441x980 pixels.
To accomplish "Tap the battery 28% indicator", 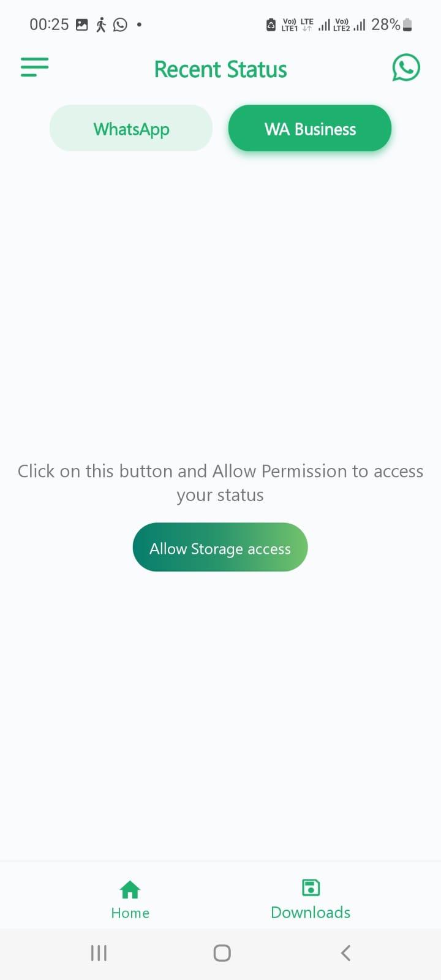I will click(392, 24).
